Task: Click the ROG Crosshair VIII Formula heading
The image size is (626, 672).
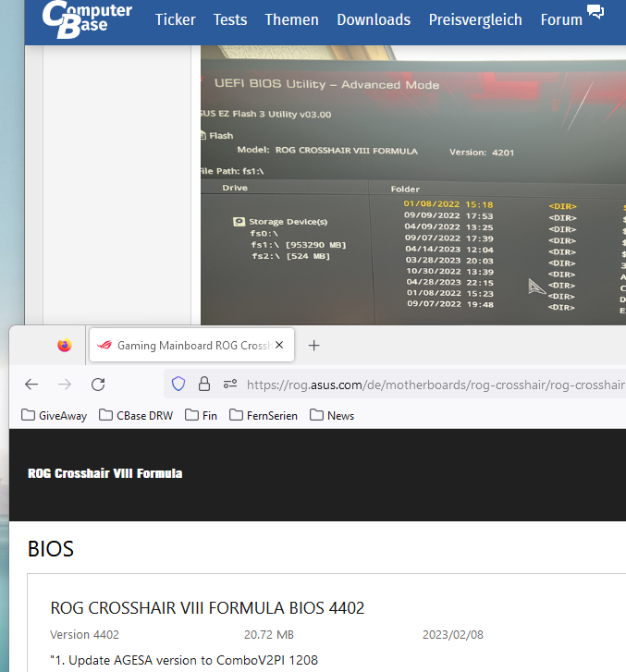Action: click(x=105, y=473)
